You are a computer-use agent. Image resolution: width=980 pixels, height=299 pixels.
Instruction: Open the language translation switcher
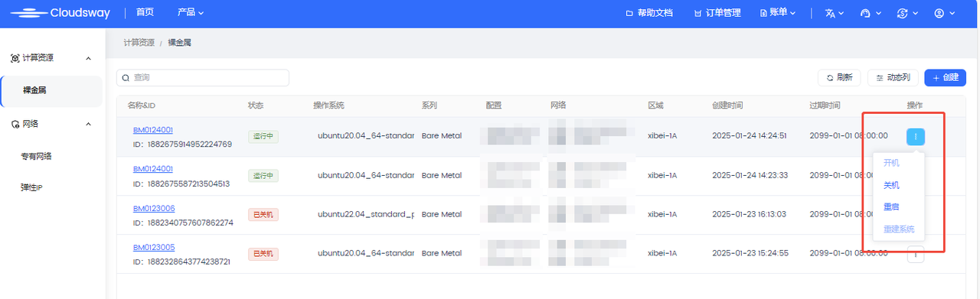835,13
